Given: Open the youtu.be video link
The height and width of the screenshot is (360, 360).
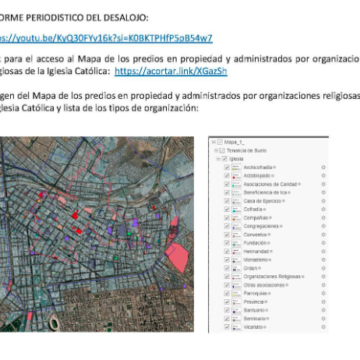Looking at the screenshot, I should [x=106, y=38].
